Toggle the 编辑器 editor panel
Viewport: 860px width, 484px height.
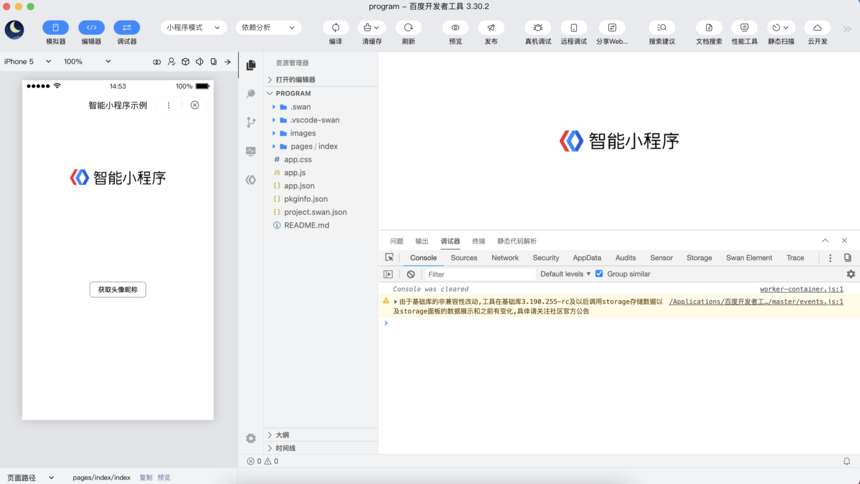[x=91, y=27]
